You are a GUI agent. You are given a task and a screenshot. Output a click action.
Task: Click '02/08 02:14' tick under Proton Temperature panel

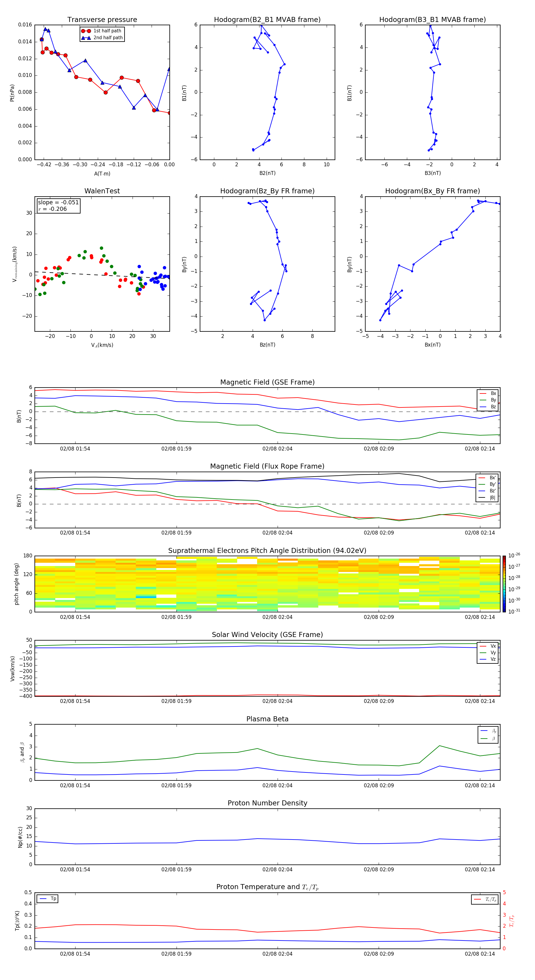pos(480,954)
